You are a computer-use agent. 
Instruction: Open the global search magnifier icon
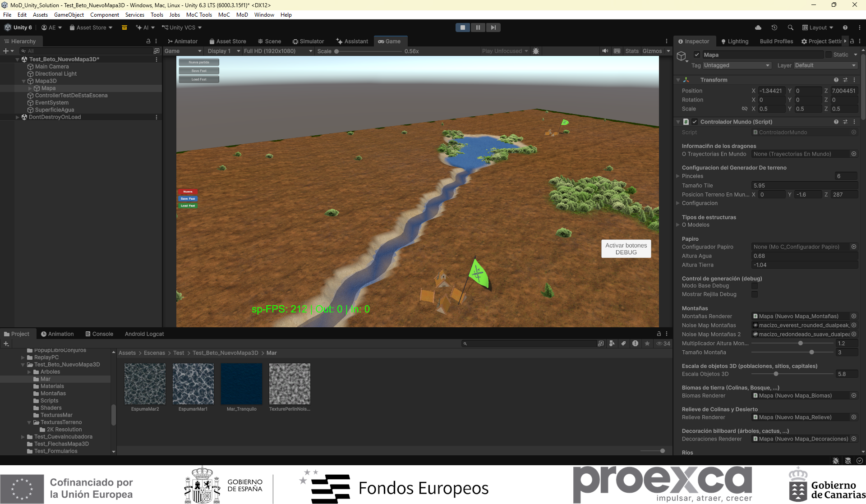click(791, 27)
